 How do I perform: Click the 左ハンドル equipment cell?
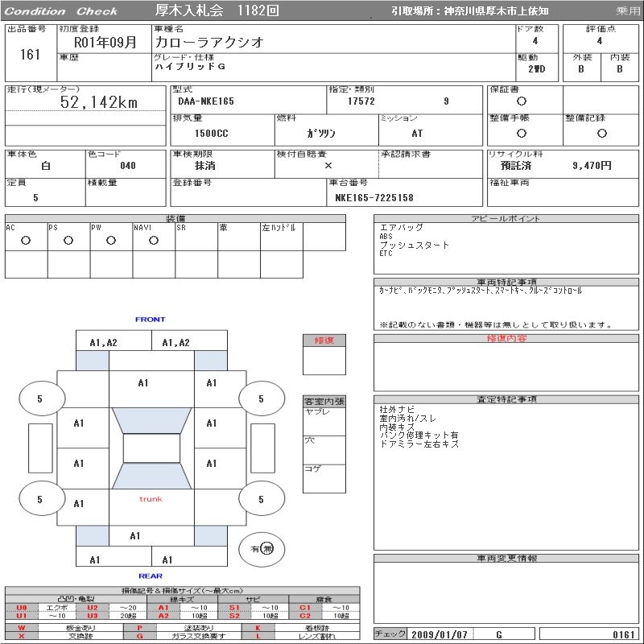point(282,237)
